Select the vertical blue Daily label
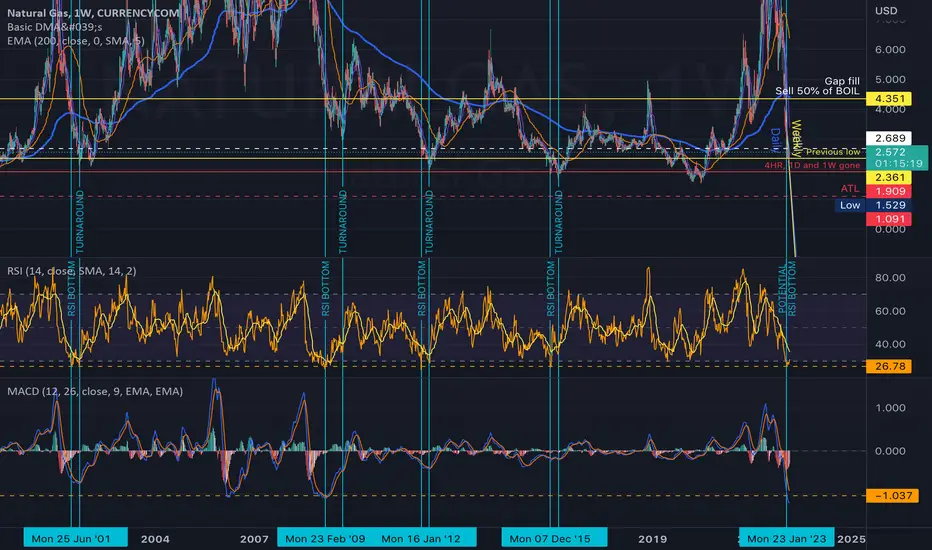The width and height of the screenshot is (932, 550). coord(775,140)
